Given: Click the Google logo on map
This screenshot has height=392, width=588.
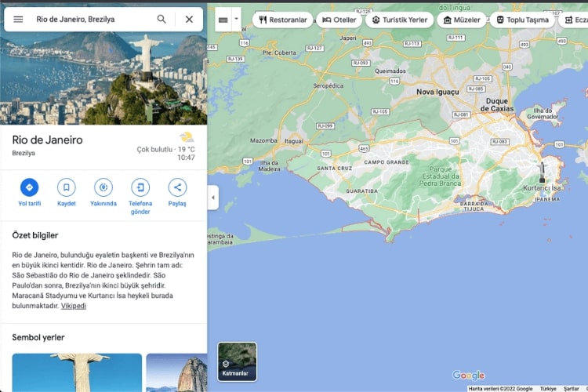Looking at the screenshot, I should tap(468, 375).
